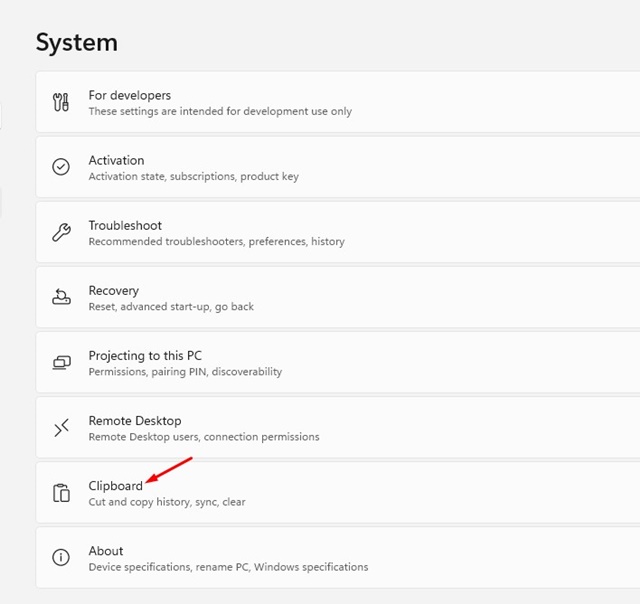Open the For developers settings
Viewport: 640px width, 604px height.
(x=129, y=96)
